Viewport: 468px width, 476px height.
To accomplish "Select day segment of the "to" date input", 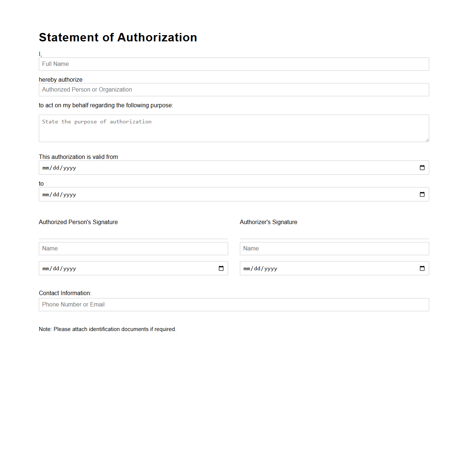I will point(56,194).
